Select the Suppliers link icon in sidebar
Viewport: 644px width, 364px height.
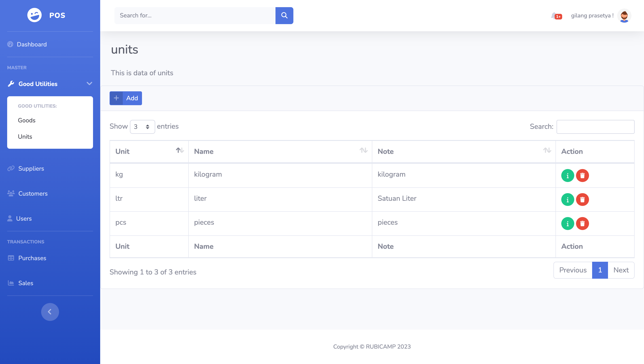[10, 168]
